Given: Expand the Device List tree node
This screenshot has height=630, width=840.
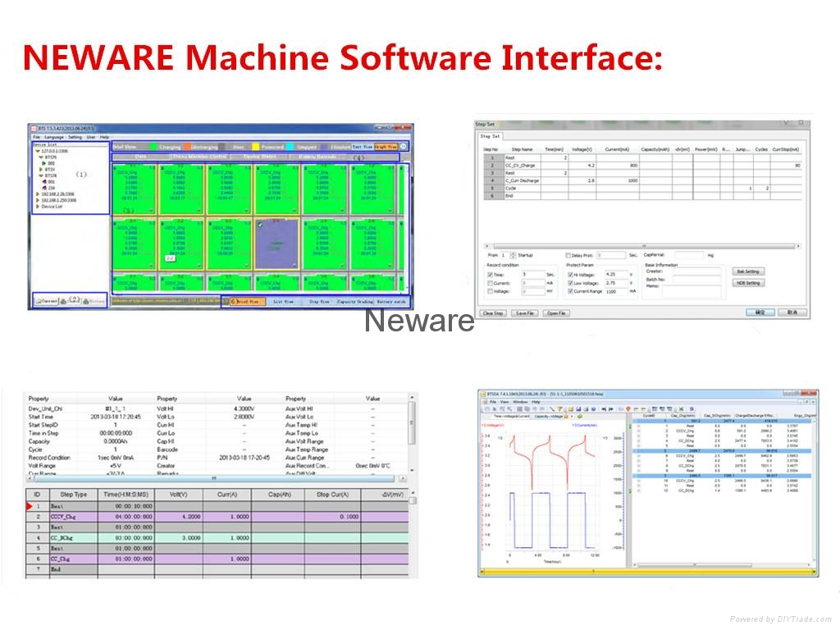Looking at the screenshot, I should tap(36, 207).
